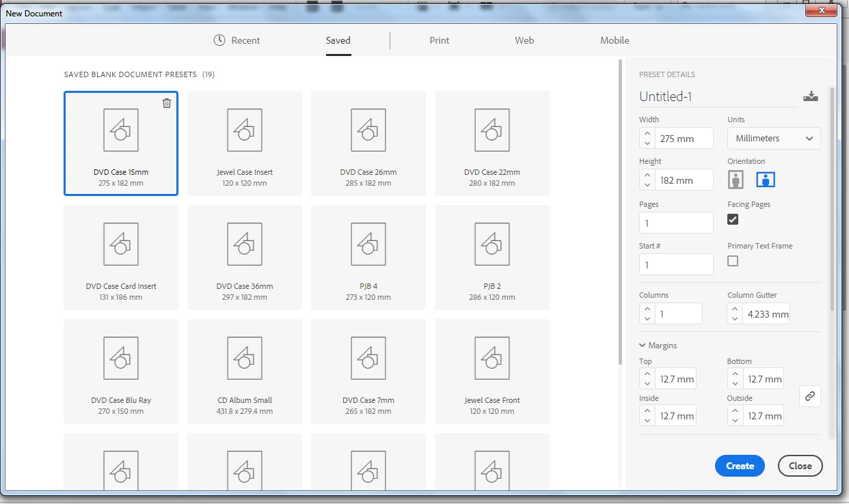Click the Columns stepper arrows
This screenshot has width=849, height=504.
pos(647,314)
